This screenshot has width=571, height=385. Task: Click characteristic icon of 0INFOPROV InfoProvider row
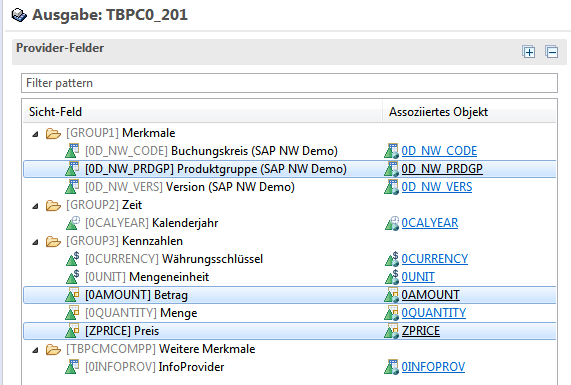click(x=72, y=367)
